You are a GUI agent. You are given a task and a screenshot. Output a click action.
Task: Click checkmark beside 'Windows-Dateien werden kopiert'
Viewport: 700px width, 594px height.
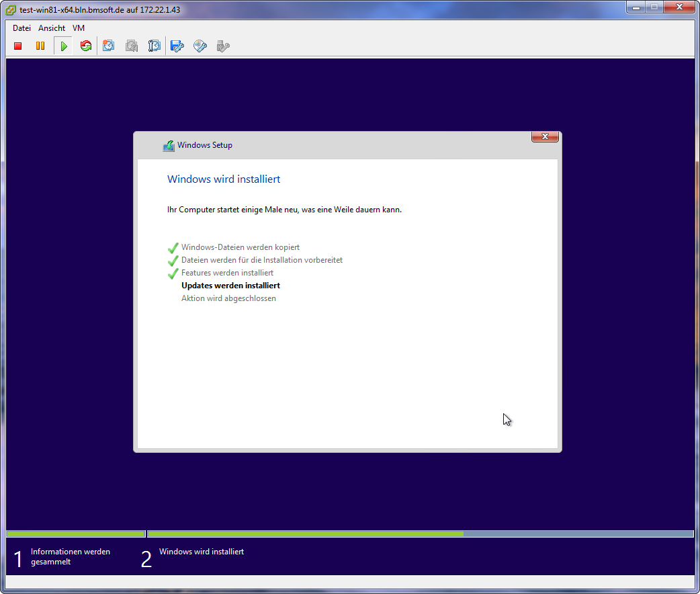(x=173, y=248)
